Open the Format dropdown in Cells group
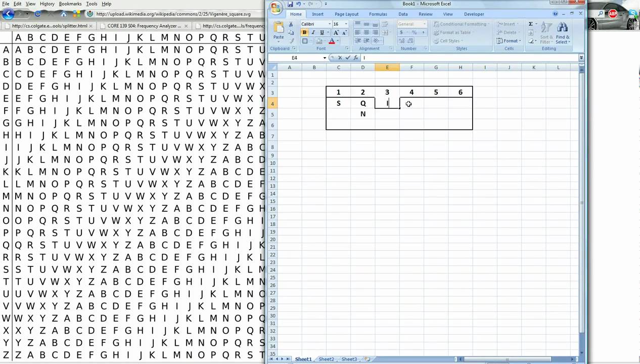The height and width of the screenshot is (364, 640). pyautogui.click(x=509, y=41)
